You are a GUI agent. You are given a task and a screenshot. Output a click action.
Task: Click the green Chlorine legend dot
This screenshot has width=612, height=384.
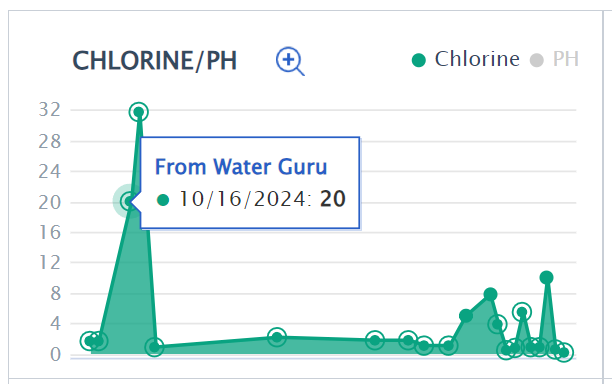click(x=418, y=60)
